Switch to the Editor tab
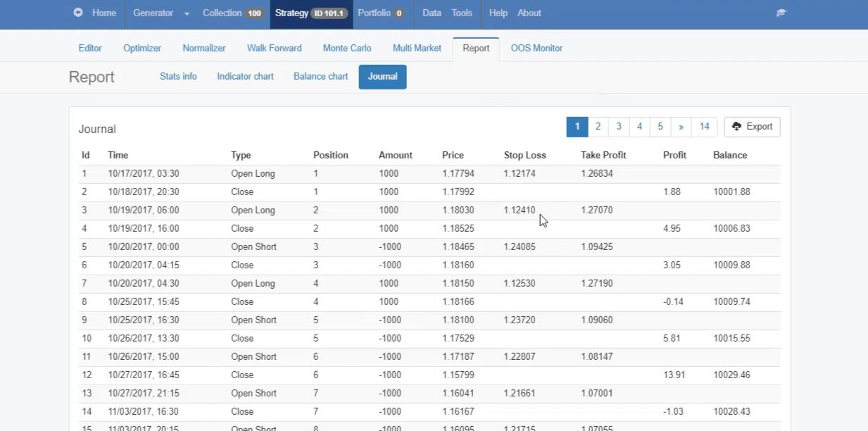Viewport: 868px width, 431px height. click(90, 48)
